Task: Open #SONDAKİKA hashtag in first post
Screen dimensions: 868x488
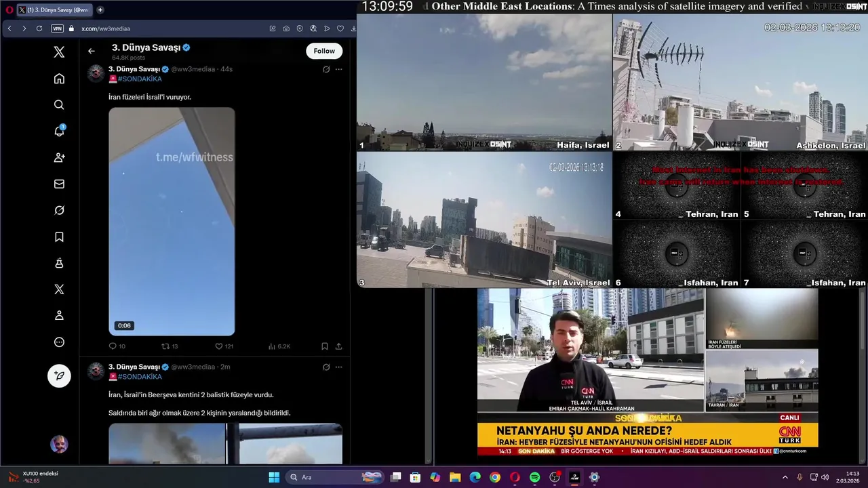Action: coord(140,79)
